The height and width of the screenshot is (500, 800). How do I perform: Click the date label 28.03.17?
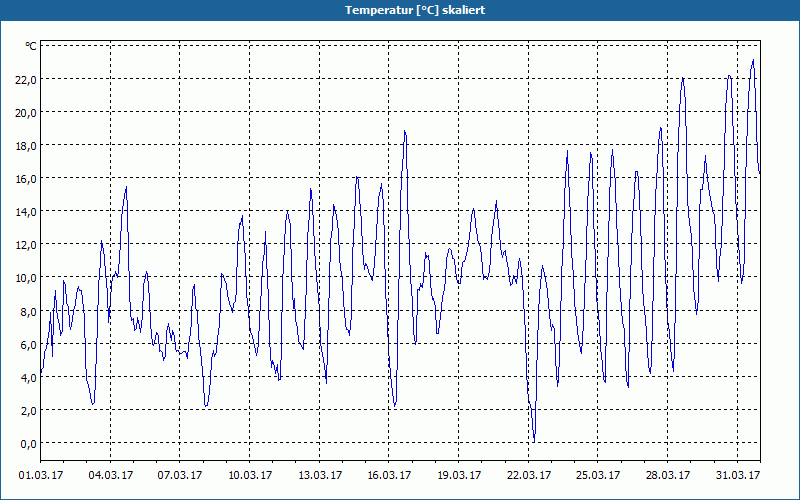[667, 476]
